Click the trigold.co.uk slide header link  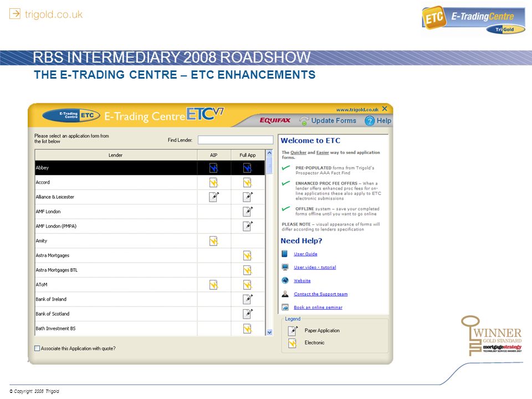click(46, 14)
